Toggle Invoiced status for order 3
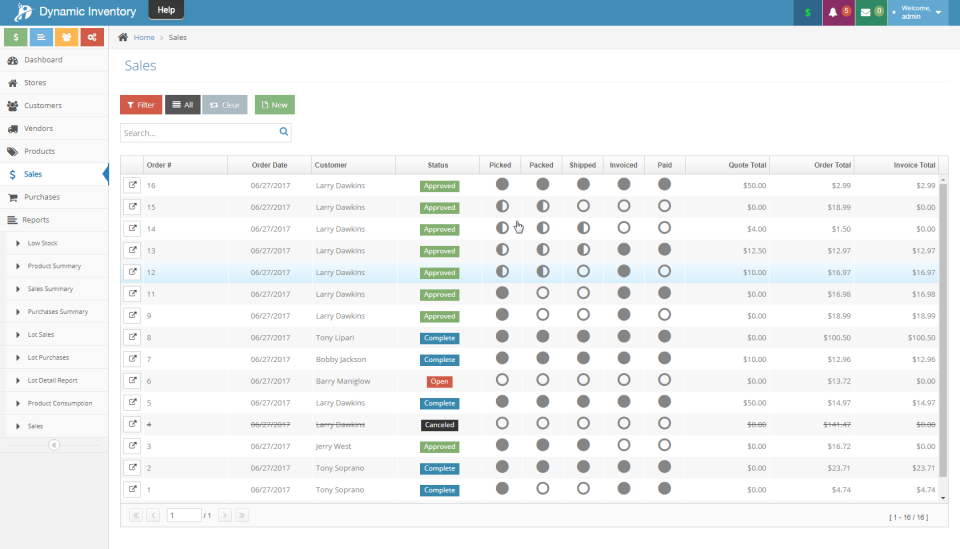Screen dimensions: 960x549 624,445
